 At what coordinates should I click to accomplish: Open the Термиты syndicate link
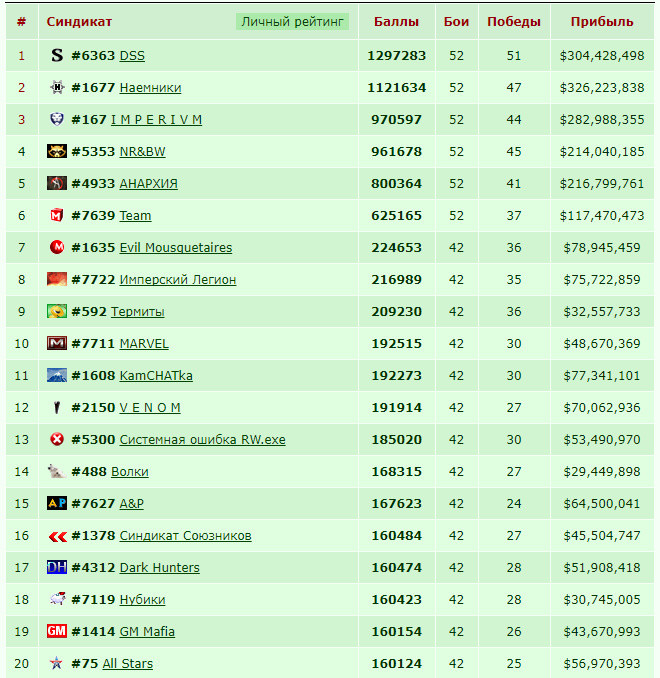coord(138,312)
